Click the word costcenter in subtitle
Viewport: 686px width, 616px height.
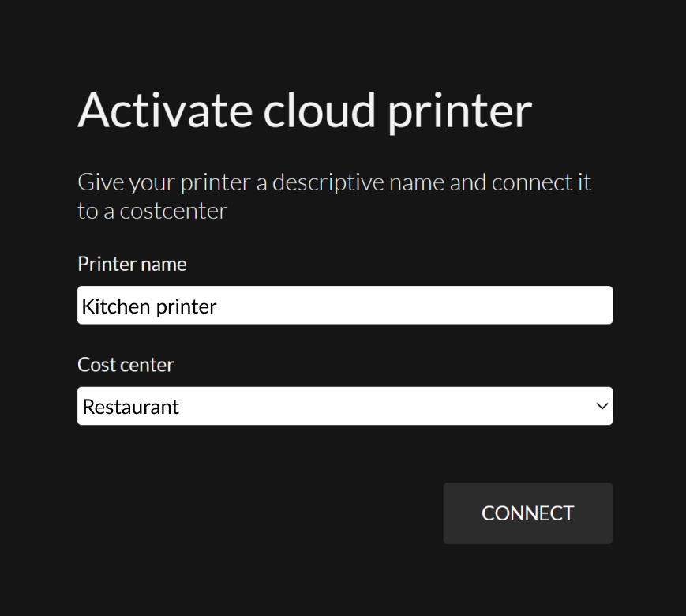click(x=173, y=212)
